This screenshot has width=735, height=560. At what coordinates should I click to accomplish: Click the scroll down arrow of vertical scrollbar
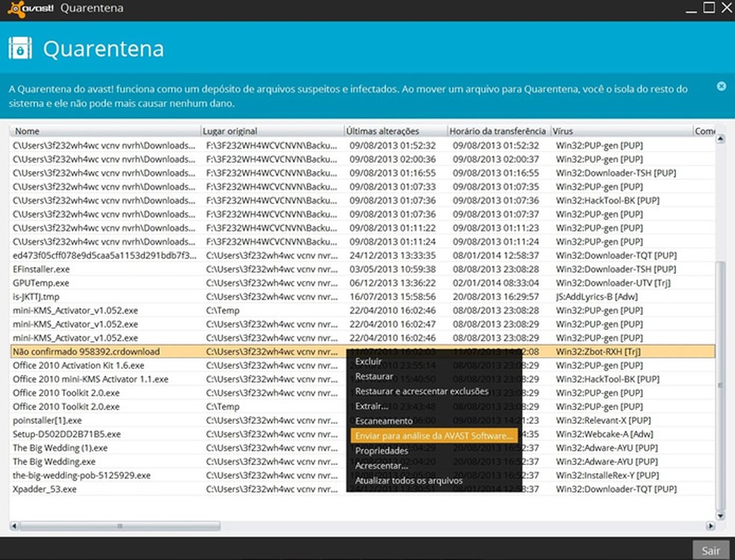pyautogui.click(x=721, y=516)
